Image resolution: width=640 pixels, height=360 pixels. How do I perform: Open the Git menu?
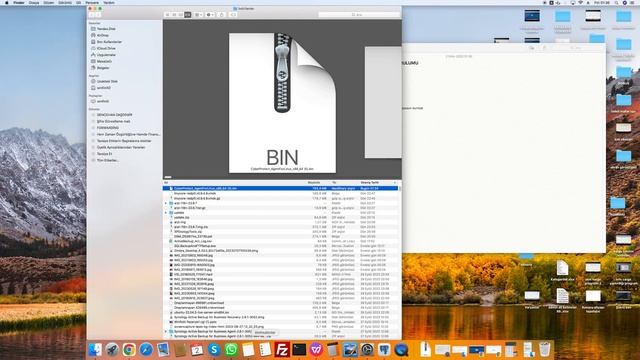click(x=78, y=2)
